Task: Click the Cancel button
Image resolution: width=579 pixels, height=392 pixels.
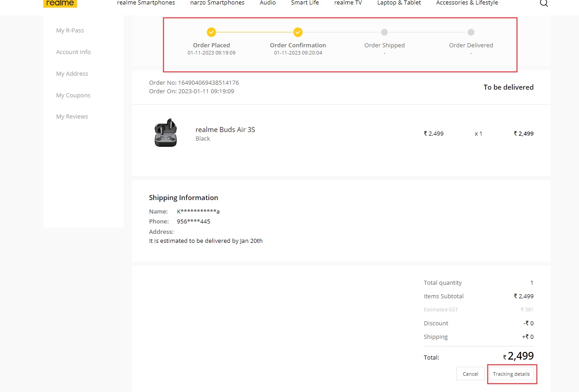Action: (x=470, y=374)
